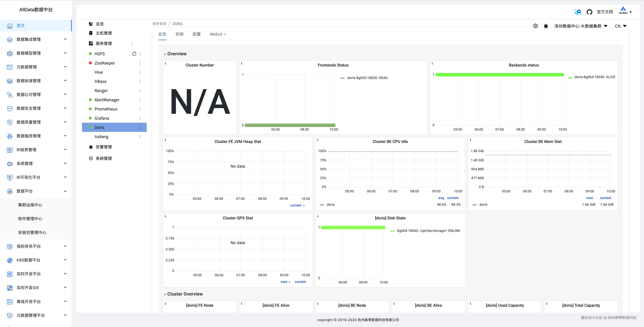Image resolution: width=644 pixels, height=327 pixels.
Task: Select Iceberg in the service list
Action: pyautogui.click(x=101, y=137)
